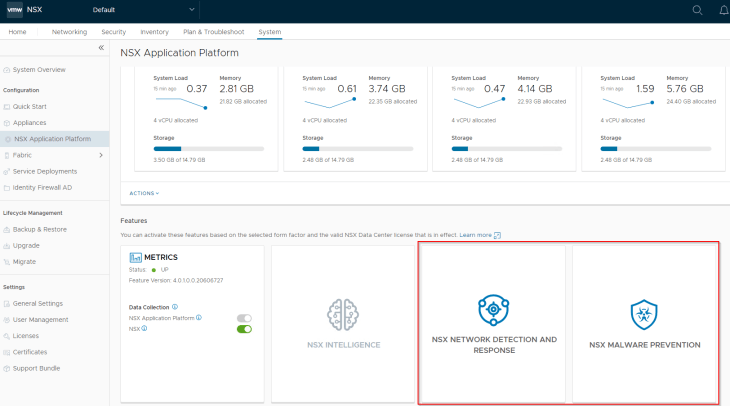
Task: Open the notifications bell
Action: tap(724, 10)
